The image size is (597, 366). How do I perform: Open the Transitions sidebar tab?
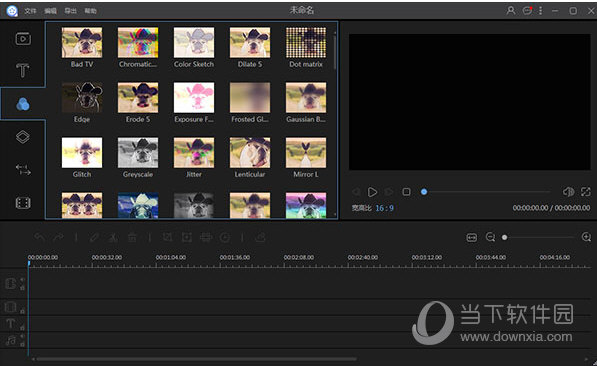pos(23,170)
